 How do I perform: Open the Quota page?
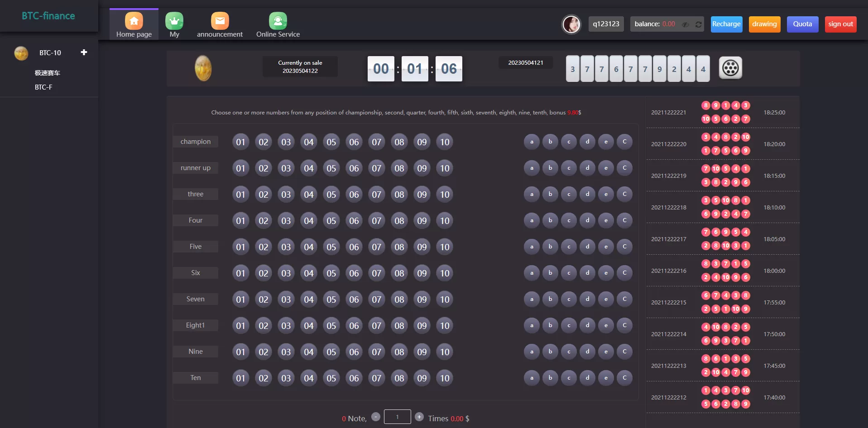click(x=802, y=24)
